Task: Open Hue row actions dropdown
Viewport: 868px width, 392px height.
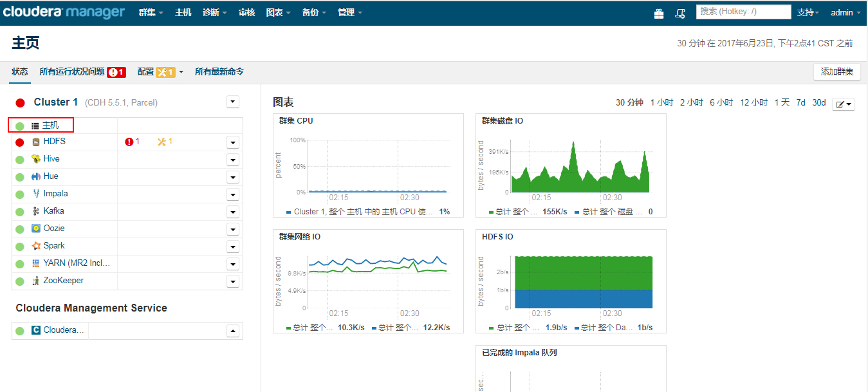Action: pos(233,177)
